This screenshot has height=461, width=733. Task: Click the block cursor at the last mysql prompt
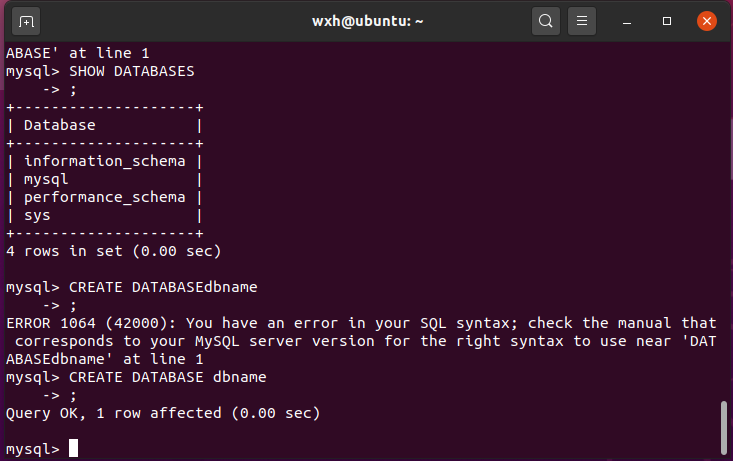(73, 449)
